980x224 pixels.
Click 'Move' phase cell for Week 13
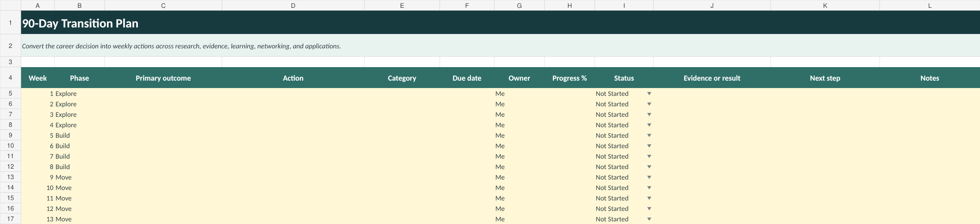click(x=79, y=219)
